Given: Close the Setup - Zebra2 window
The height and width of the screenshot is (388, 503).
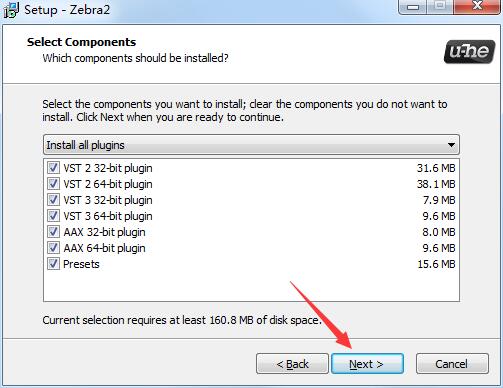Looking at the screenshot, I should point(477,6).
